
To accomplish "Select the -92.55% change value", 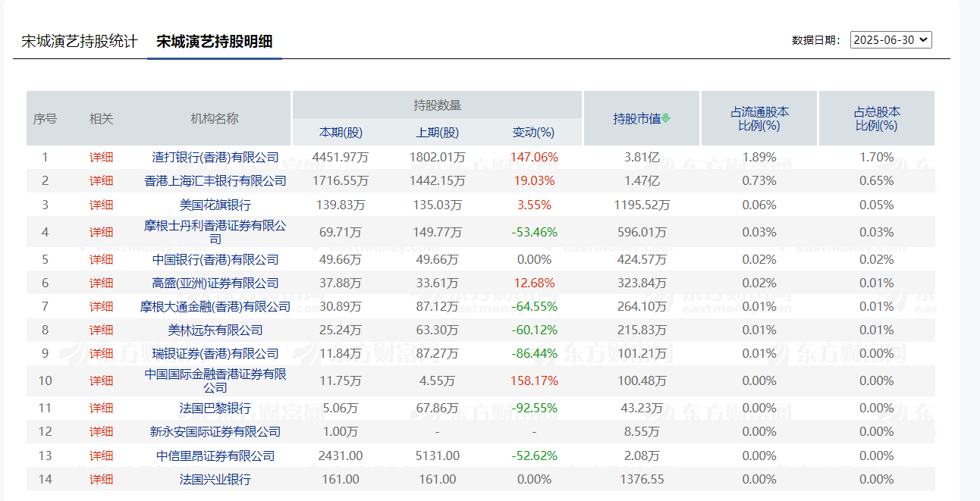I will point(534,408).
